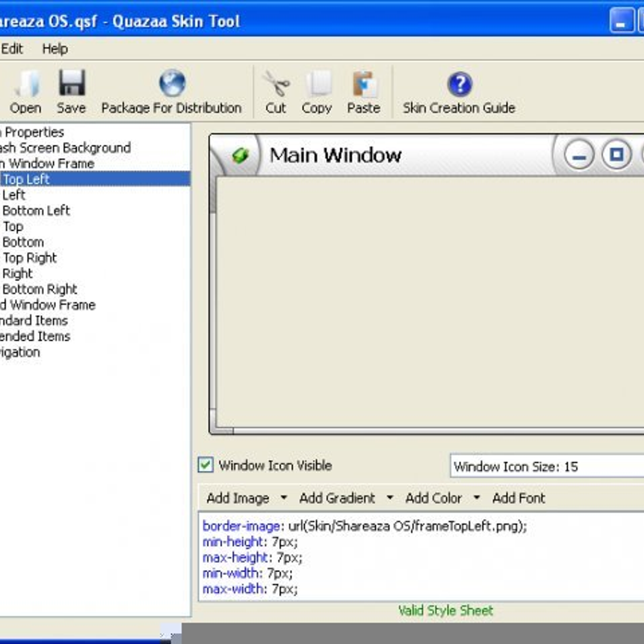Open the Help menu
Viewport: 644px width, 644px height.
[55, 49]
